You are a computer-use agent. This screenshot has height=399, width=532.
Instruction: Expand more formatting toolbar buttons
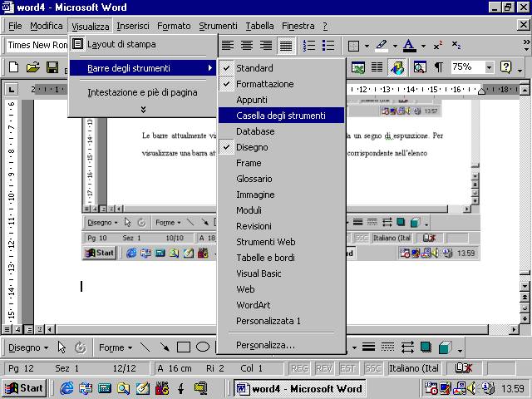pyautogui.click(x=526, y=45)
